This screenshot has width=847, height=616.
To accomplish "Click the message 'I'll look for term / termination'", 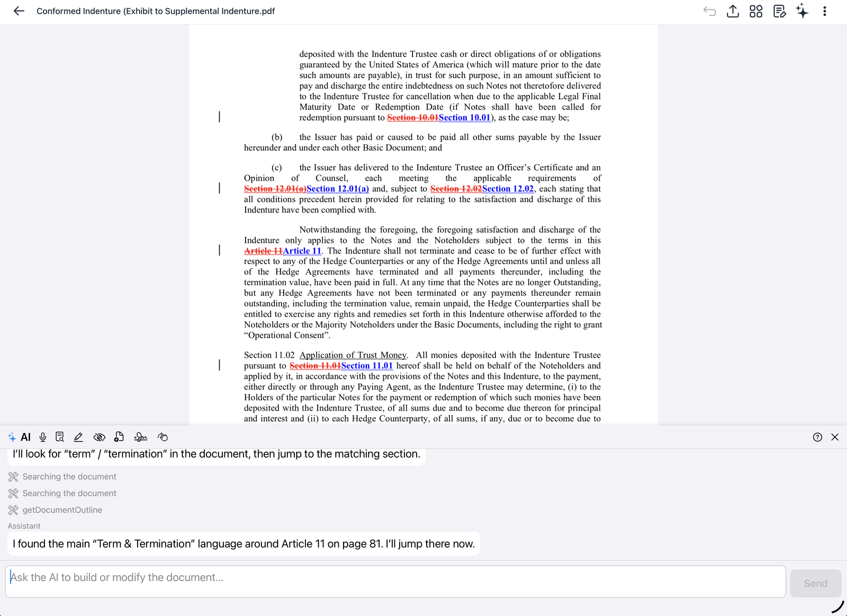I will (217, 454).
